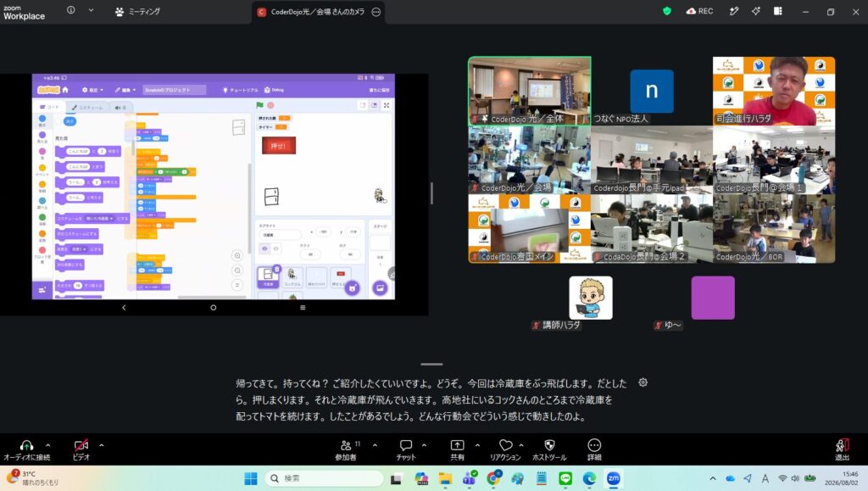Start screen sharing with 共有
This screenshot has height=491, width=868.
[x=457, y=450]
